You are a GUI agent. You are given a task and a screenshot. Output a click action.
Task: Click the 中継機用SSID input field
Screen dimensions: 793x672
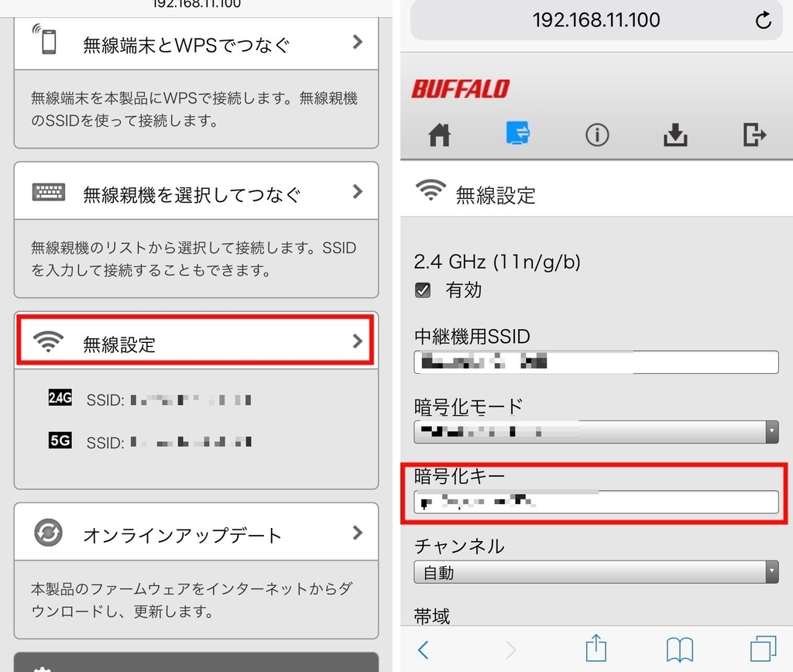(x=596, y=362)
